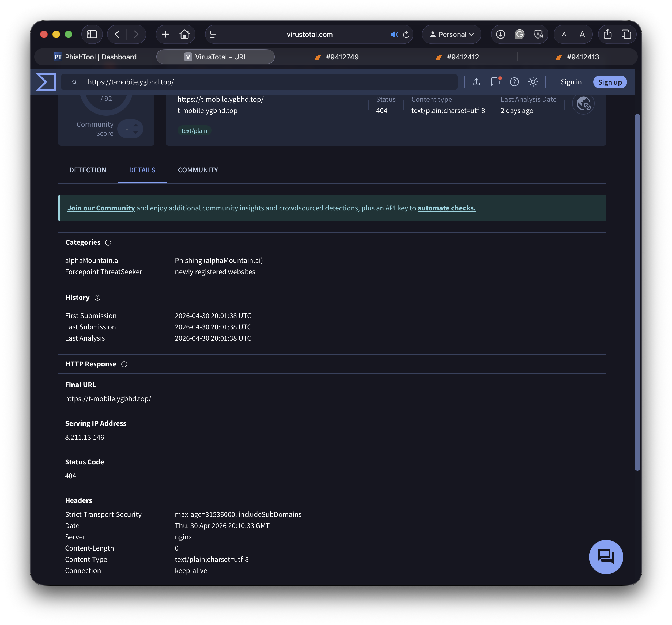Open the Share sheet icon

(x=607, y=34)
